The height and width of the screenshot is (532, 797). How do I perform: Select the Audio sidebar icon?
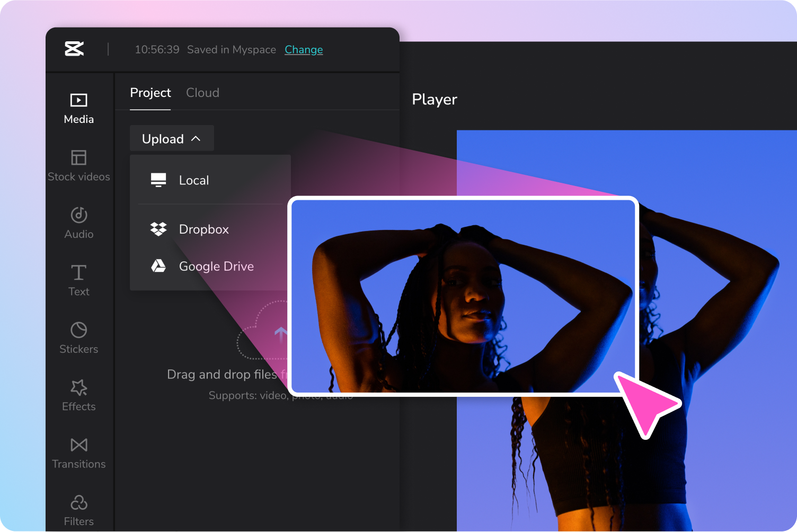(x=79, y=215)
